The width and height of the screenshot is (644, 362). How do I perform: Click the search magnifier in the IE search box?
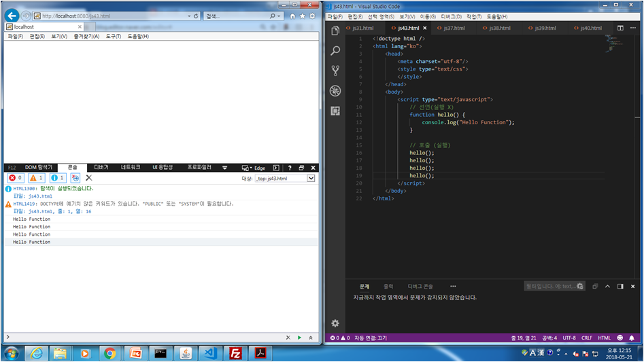272,16
